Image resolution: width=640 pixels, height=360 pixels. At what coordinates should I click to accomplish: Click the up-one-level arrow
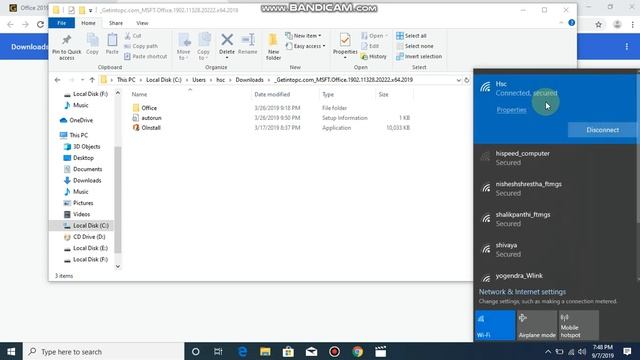(x=92, y=80)
